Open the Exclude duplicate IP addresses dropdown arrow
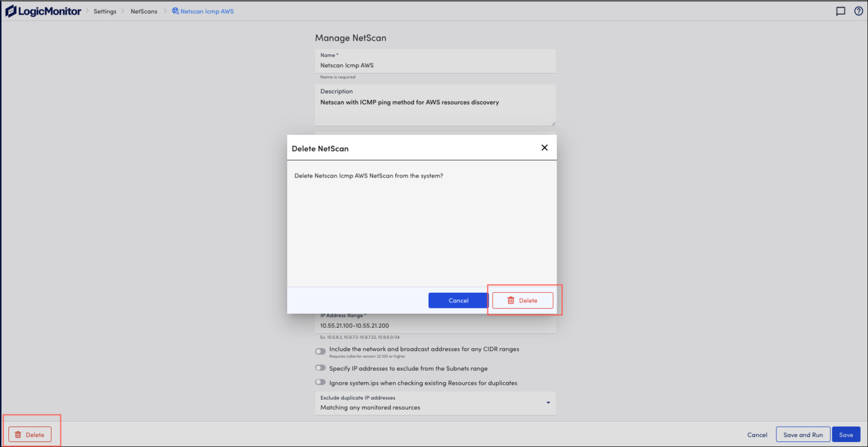 point(548,402)
